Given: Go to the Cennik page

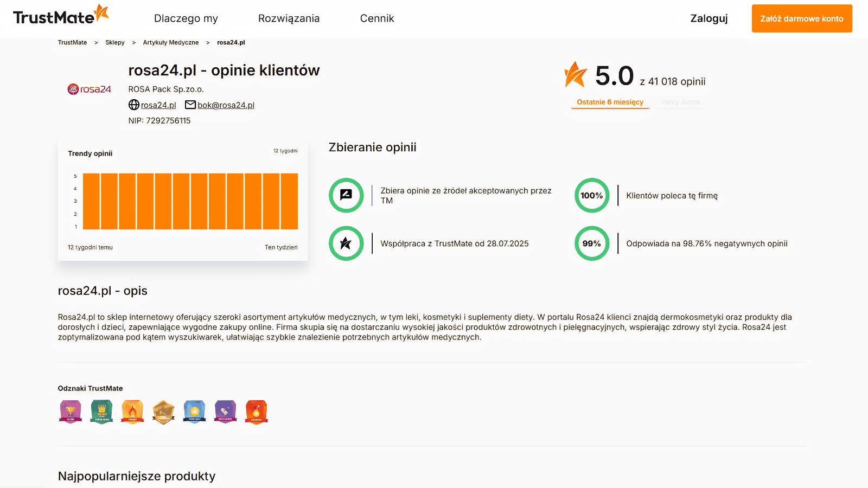Looking at the screenshot, I should point(377,18).
